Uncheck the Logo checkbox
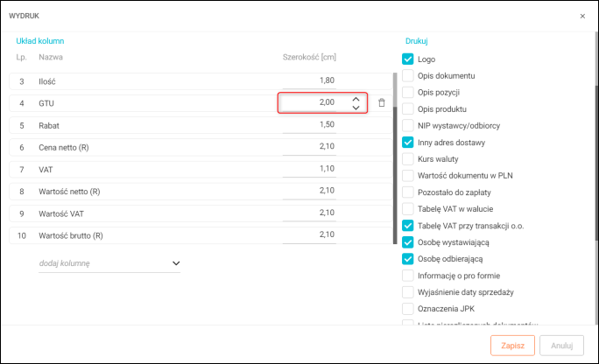 [407, 59]
